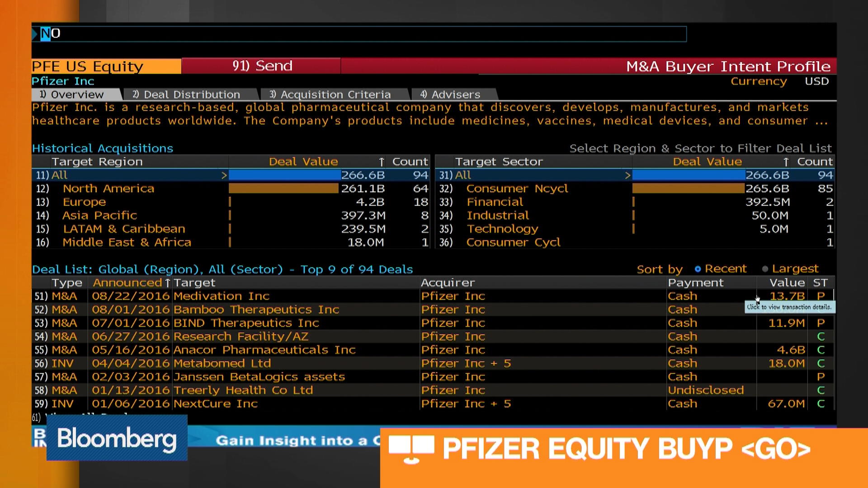The width and height of the screenshot is (868, 488).
Task: Sort Target Sector table by Deal Value arrow
Action: (785, 161)
